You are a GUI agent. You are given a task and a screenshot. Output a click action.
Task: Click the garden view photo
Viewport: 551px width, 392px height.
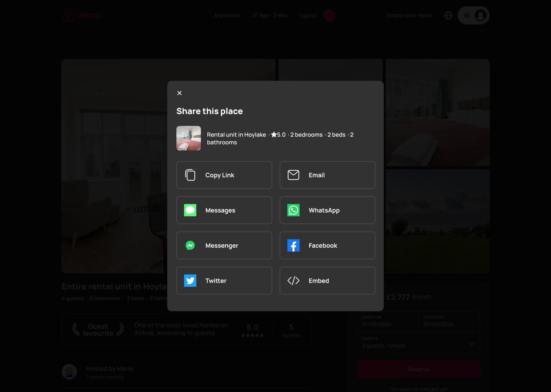(437, 221)
